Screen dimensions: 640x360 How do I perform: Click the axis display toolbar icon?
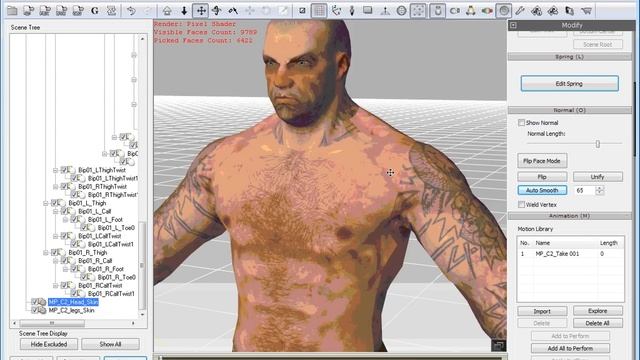336,11
